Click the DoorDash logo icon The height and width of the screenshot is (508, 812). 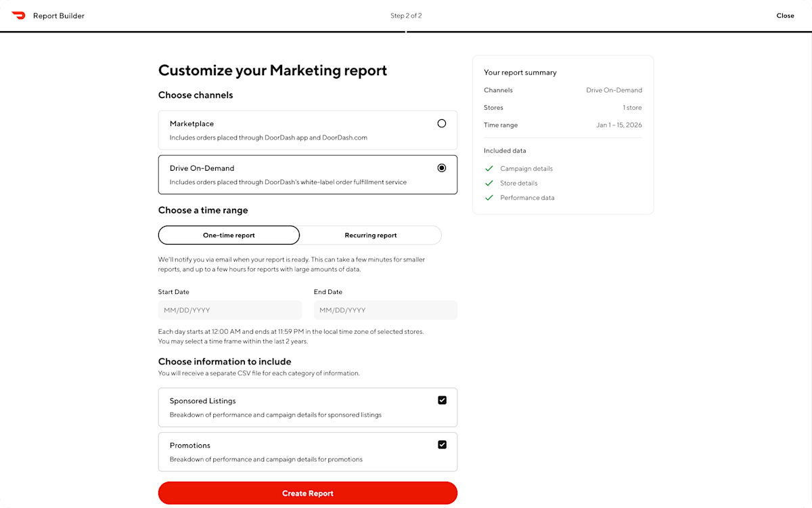(x=18, y=16)
